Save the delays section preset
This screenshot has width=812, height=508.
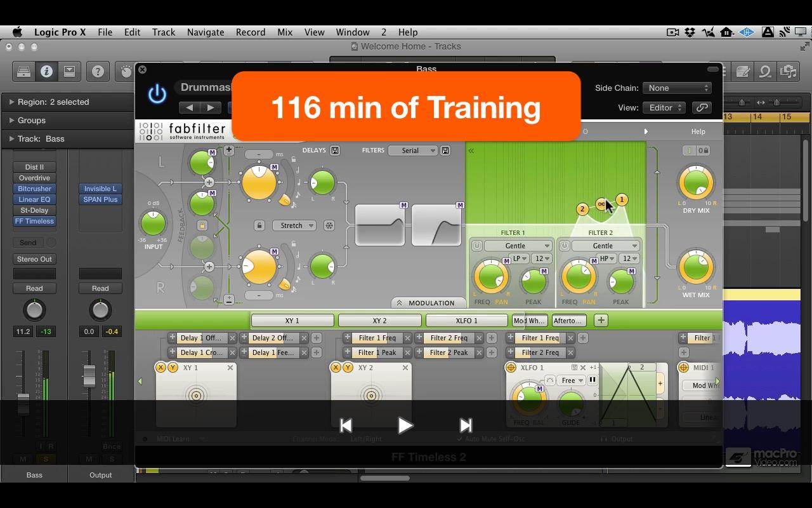coord(335,150)
